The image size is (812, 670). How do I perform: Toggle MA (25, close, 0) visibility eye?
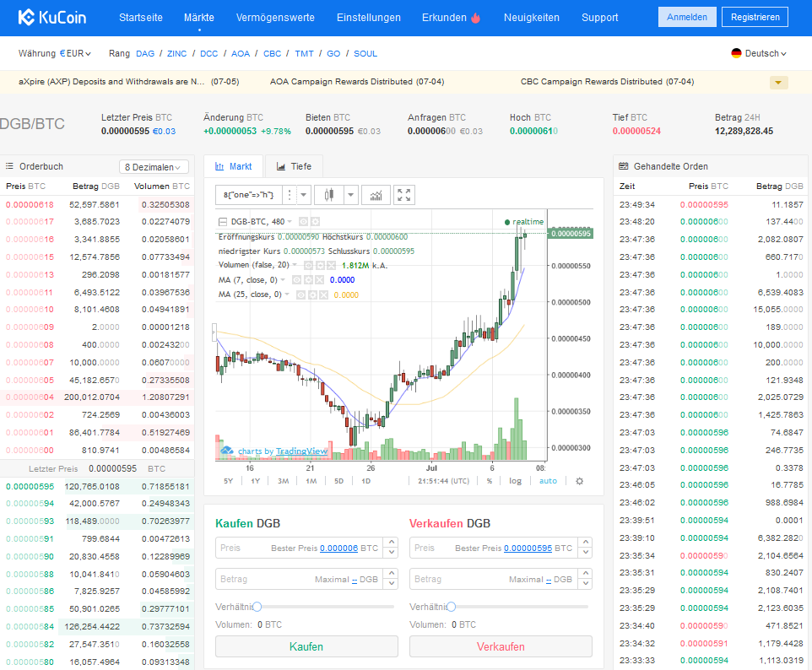coord(300,295)
